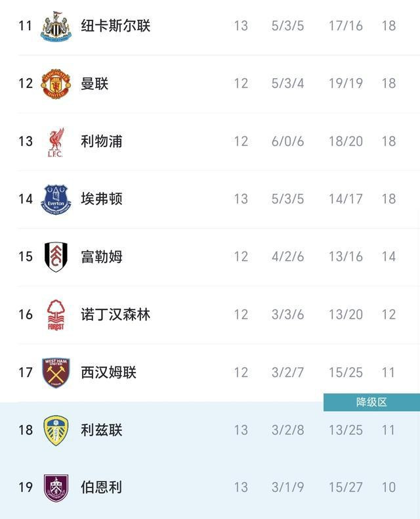Open team page for 纽卡斯尔联

pyautogui.click(x=115, y=26)
